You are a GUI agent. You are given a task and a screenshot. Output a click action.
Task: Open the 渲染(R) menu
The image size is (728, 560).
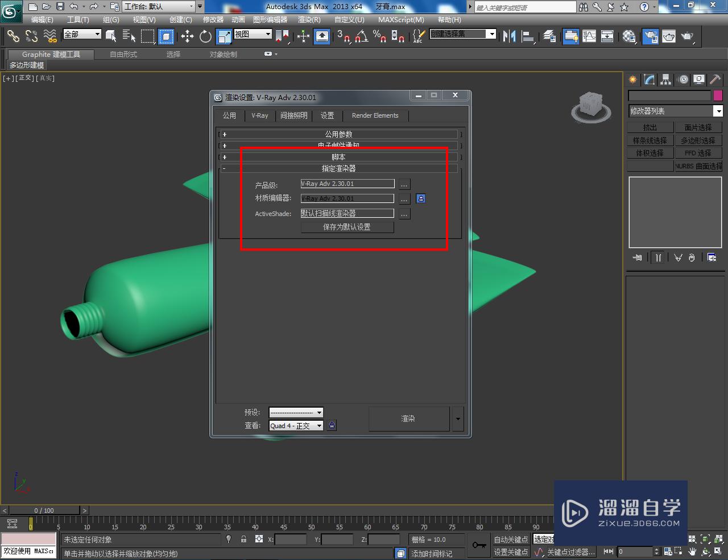(x=309, y=19)
